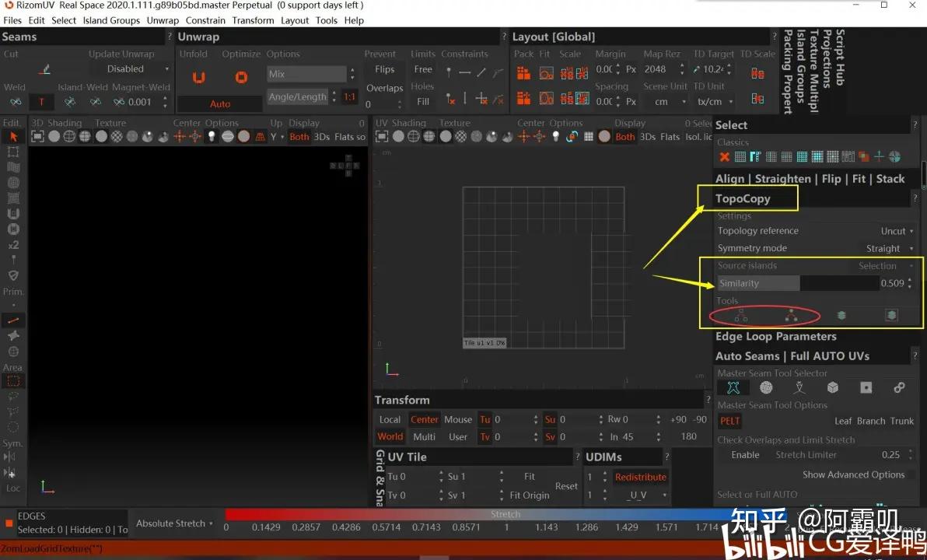
Task: Enable Check Overlaps stretch limiter
Action: [745, 455]
